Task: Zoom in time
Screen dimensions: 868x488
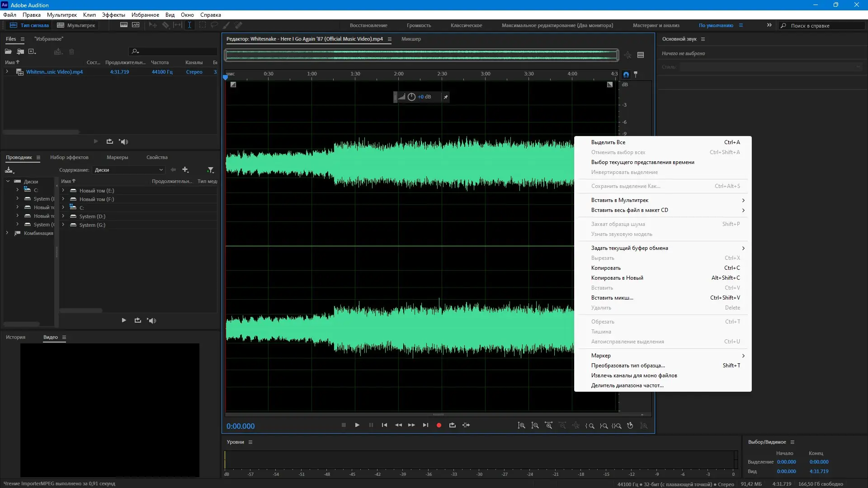Action: pos(548,426)
